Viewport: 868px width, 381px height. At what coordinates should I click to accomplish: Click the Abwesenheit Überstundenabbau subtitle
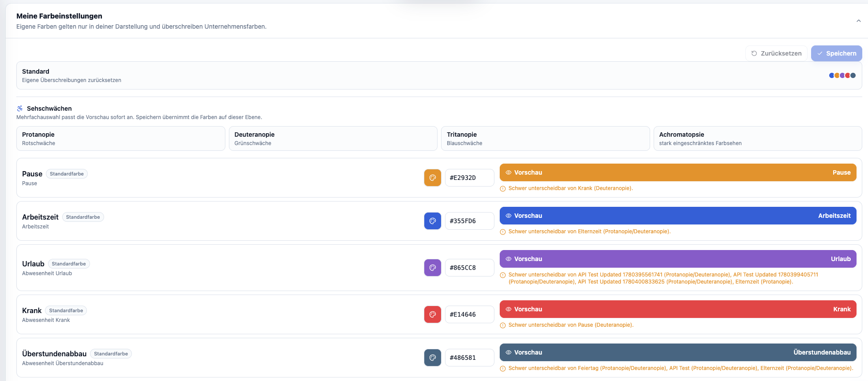[63, 363]
